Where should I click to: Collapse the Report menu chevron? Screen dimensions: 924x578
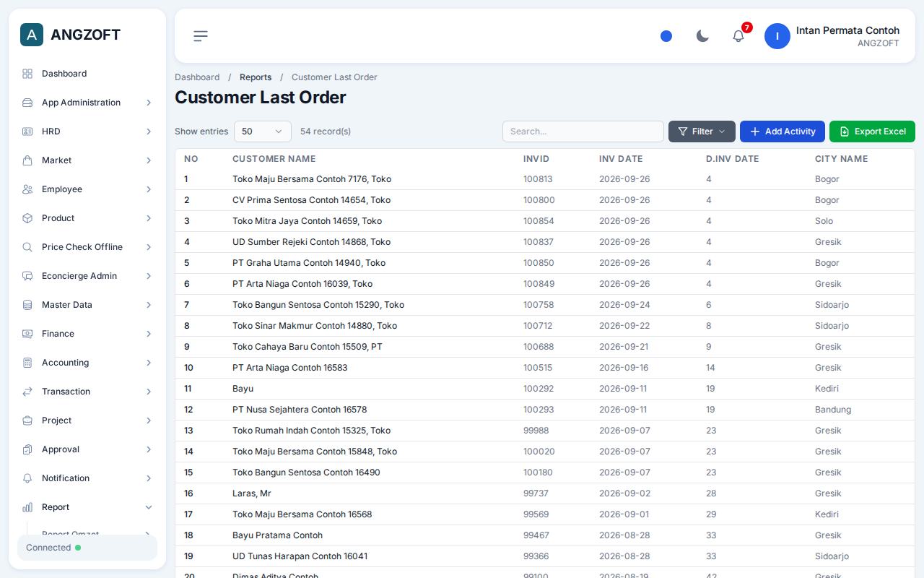[x=149, y=507]
